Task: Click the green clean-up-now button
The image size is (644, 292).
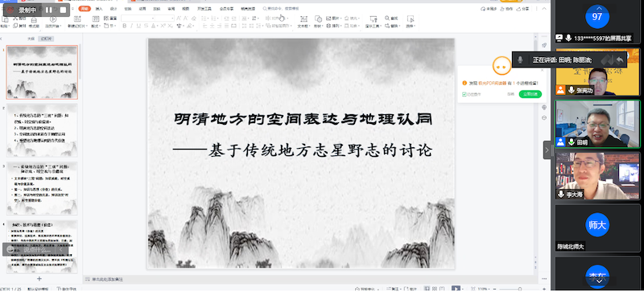Action: point(530,94)
